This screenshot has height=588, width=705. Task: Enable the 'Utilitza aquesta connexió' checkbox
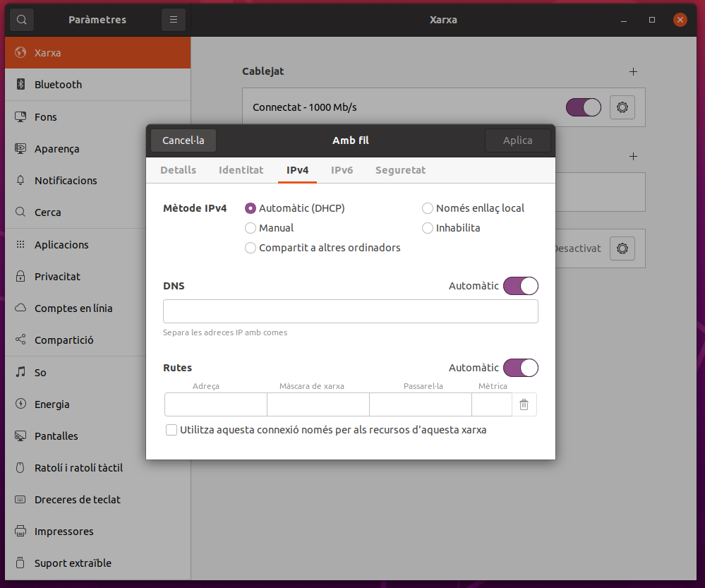point(171,430)
